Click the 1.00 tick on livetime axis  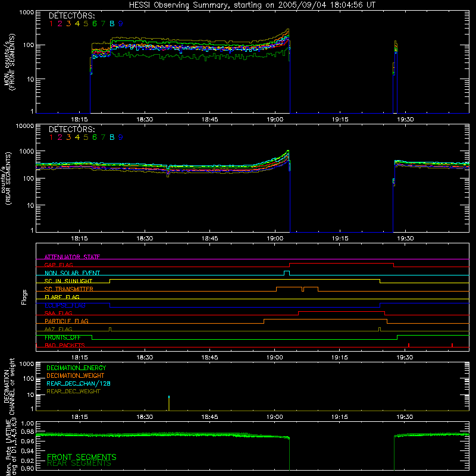(27, 424)
